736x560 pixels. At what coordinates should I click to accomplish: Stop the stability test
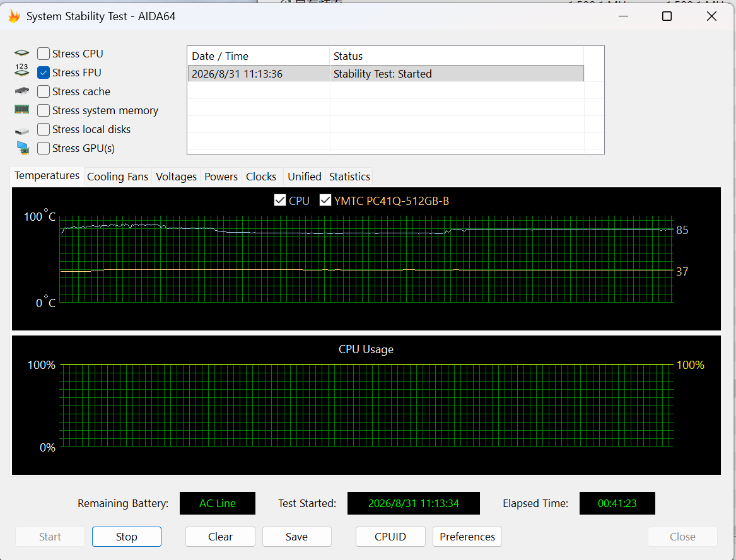click(x=127, y=537)
